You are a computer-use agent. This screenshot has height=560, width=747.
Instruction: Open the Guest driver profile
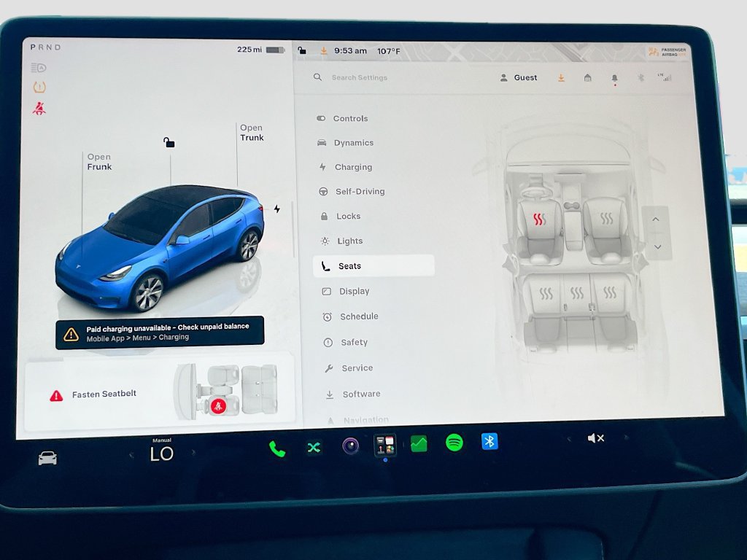[x=519, y=77]
